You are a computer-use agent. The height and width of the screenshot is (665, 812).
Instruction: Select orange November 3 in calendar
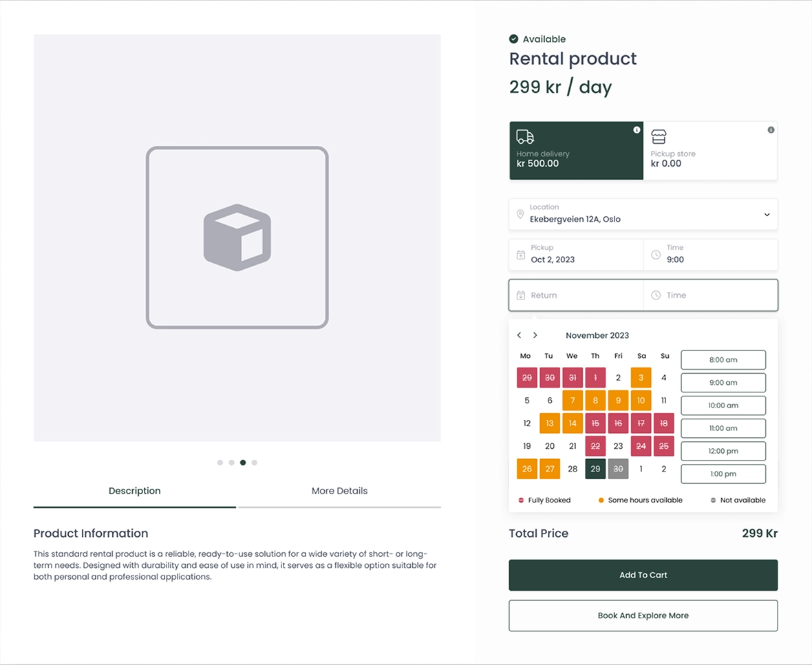click(x=641, y=377)
